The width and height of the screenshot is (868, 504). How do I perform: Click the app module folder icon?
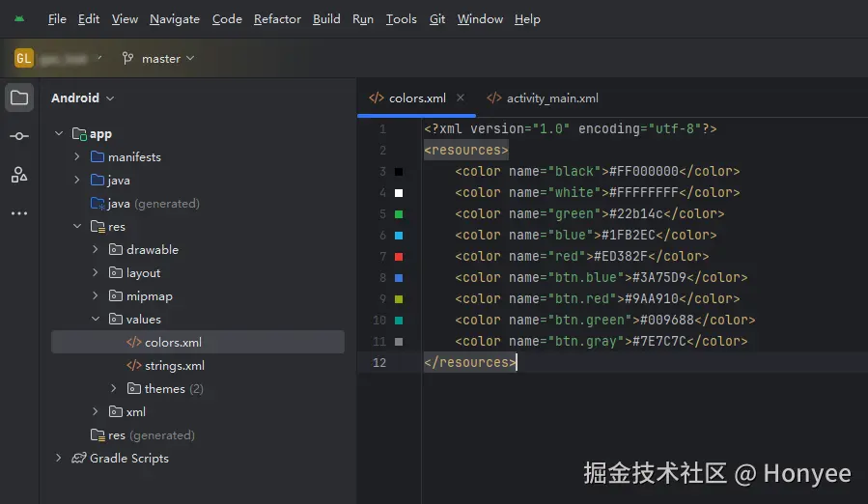click(79, 134)
